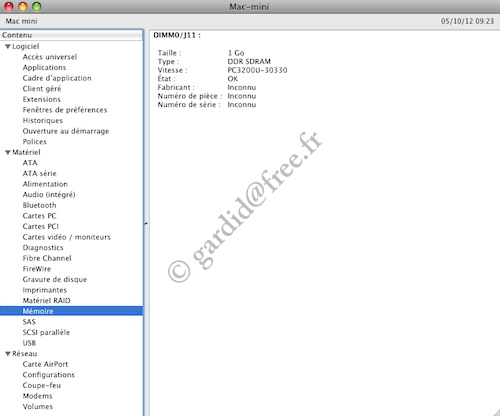500x416 pixels.
Task: Collapse the Réseau disclosure triangle
Action: coord(8,354)
